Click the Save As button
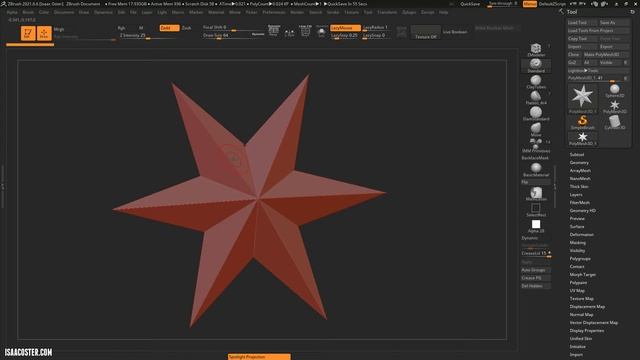Image resolution: width=640 pixels, height=360 pixels. 614,22
